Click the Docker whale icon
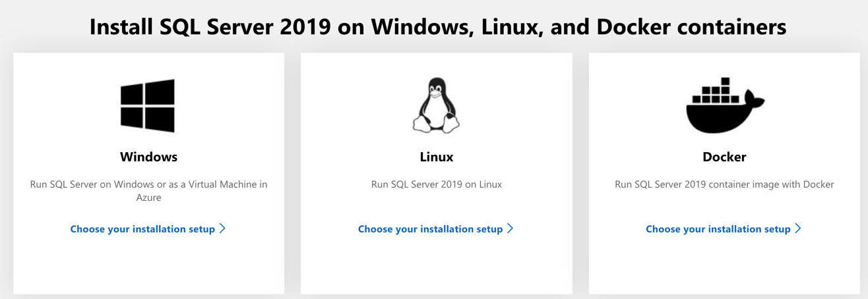The width and height of the screenshot is (868, 299). coord(724,105)
